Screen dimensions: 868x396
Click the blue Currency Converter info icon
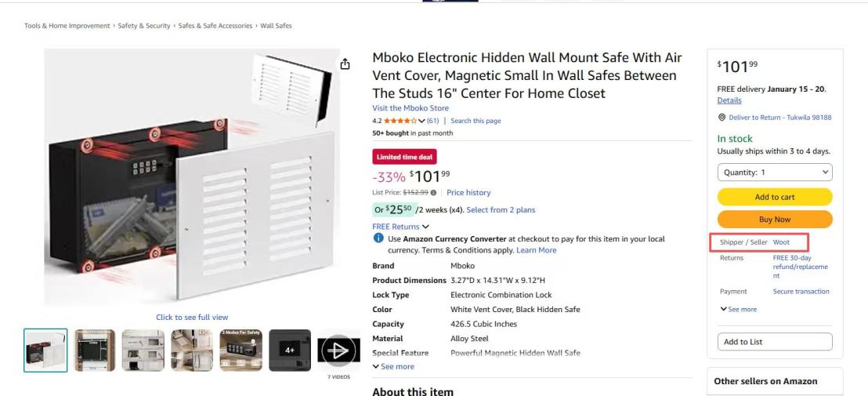click(x=378, y=239)
